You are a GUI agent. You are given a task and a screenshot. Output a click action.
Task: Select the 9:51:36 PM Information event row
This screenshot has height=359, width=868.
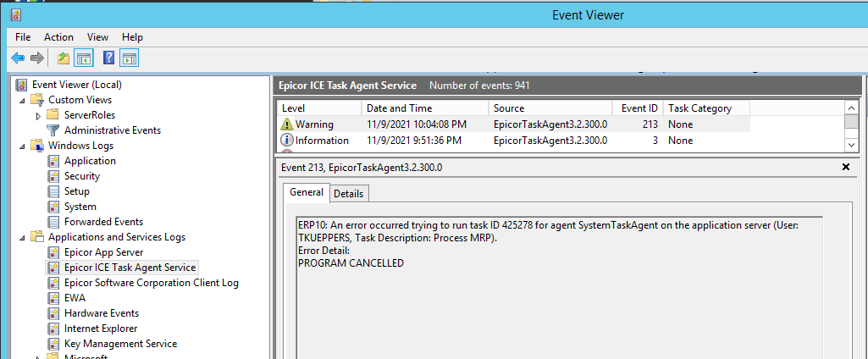tap(513, 141)
